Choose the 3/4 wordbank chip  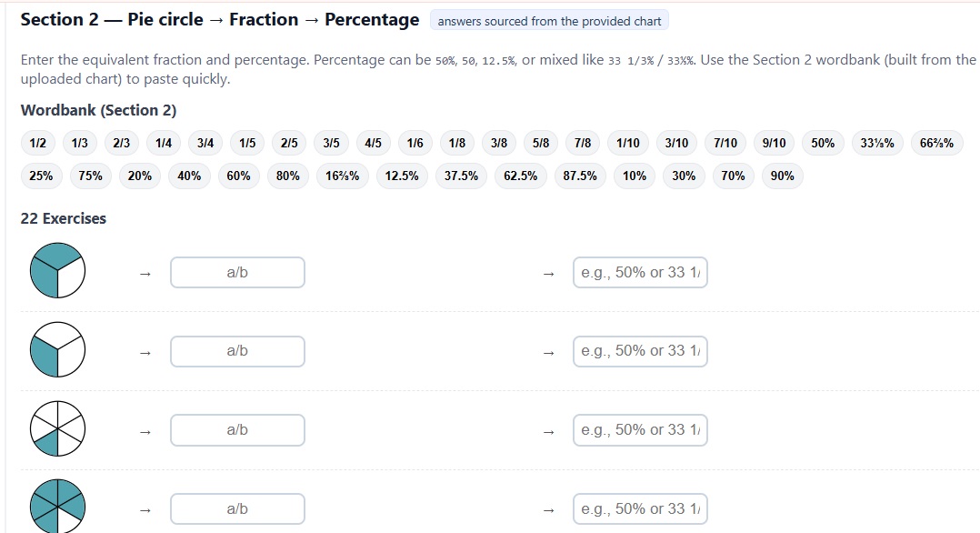(205, 143)
